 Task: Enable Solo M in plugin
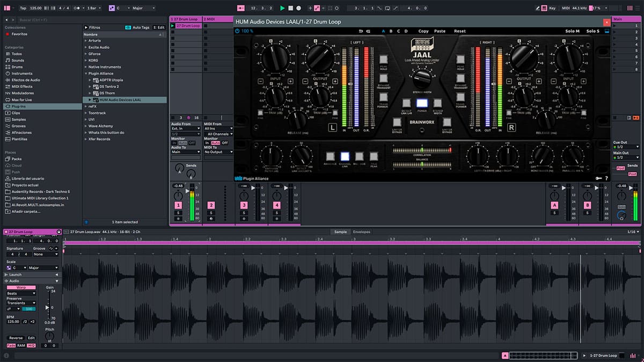[573, 31]
